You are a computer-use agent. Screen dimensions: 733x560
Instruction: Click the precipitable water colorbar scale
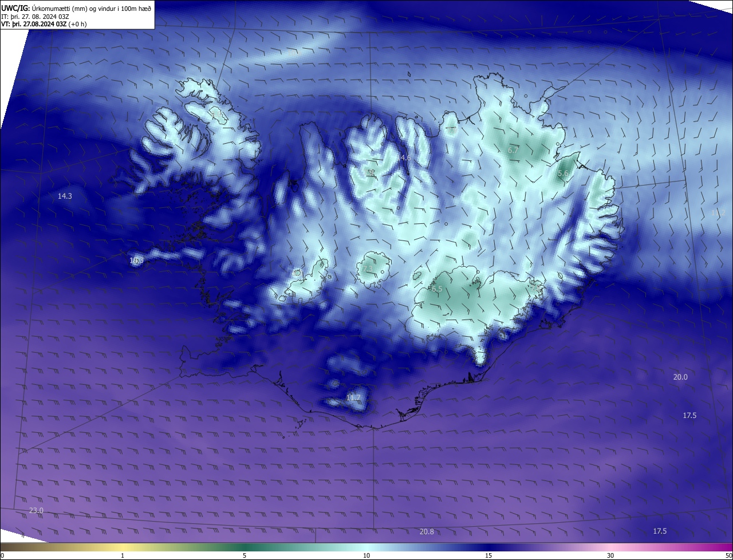pyautogui.click(x=366, y=547)
